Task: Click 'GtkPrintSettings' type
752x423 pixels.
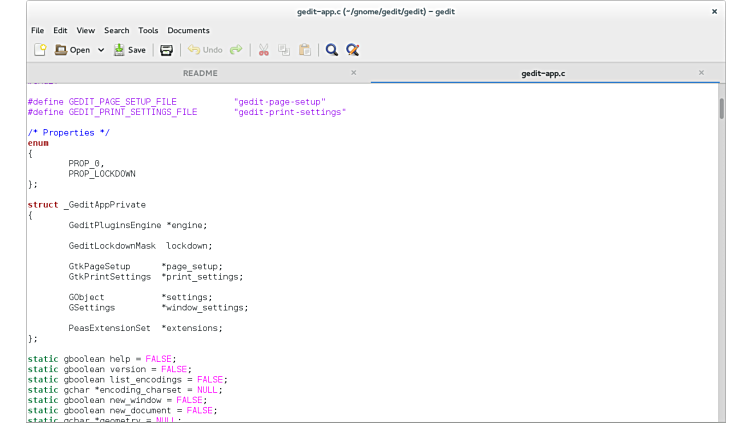Action: [109, 277]
